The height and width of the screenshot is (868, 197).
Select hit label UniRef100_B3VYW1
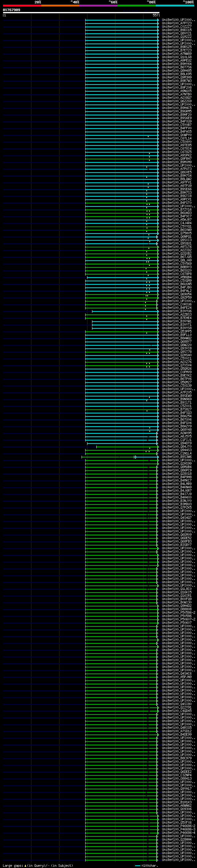click(176, 321)
